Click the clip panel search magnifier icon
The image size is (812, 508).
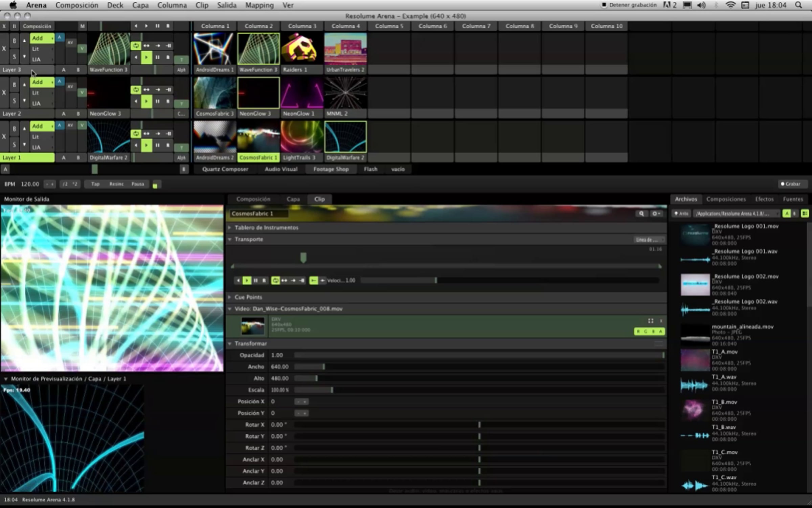pyautogui.click(x=641, y=214)
